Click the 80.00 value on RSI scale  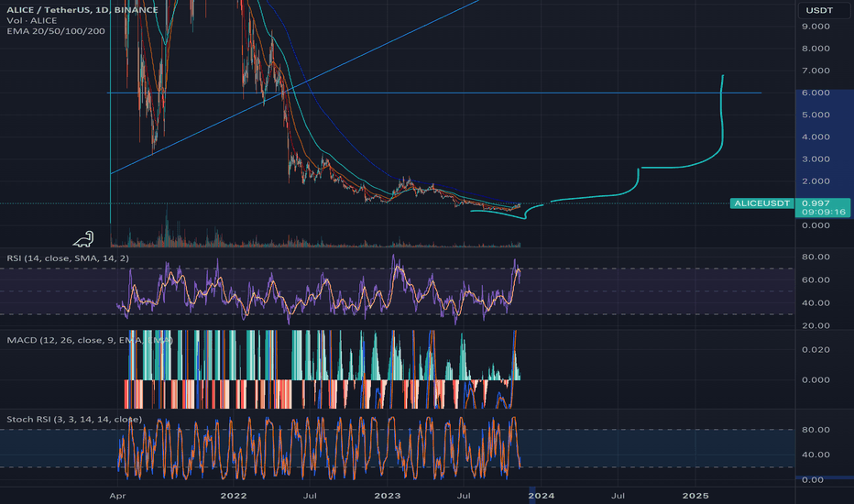pos(816,257)
